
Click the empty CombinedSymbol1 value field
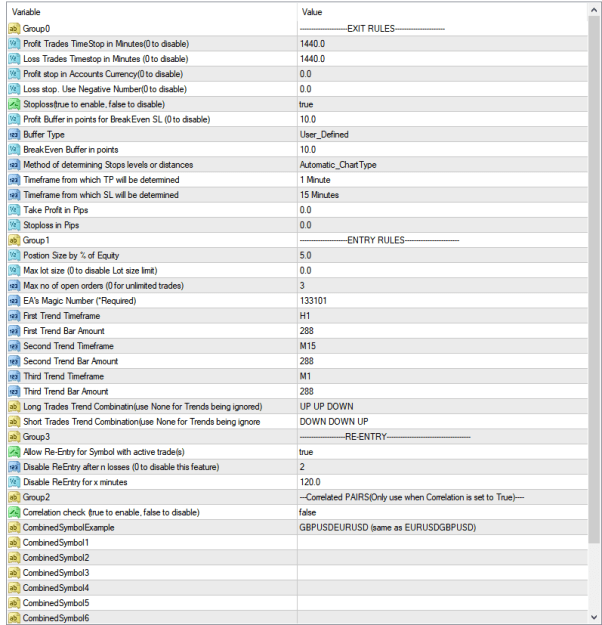tap(443, 543)
